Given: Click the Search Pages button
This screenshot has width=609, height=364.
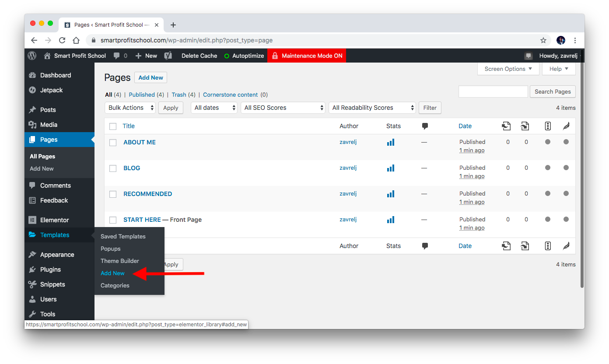Looking at the screenshot, I should click(x=553, y=91).
